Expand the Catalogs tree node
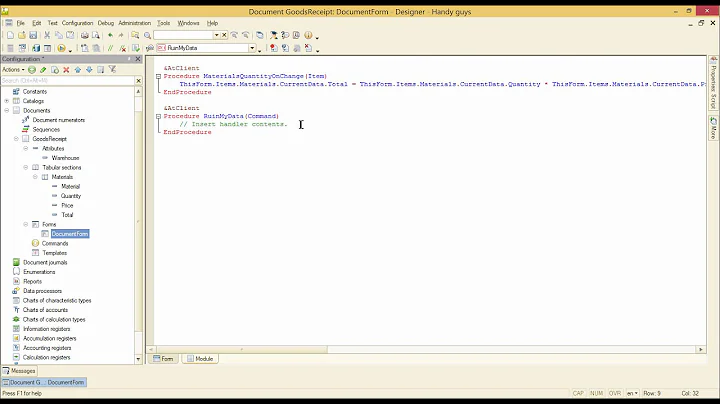Screen dimensions: 720x404 point(6,101)
